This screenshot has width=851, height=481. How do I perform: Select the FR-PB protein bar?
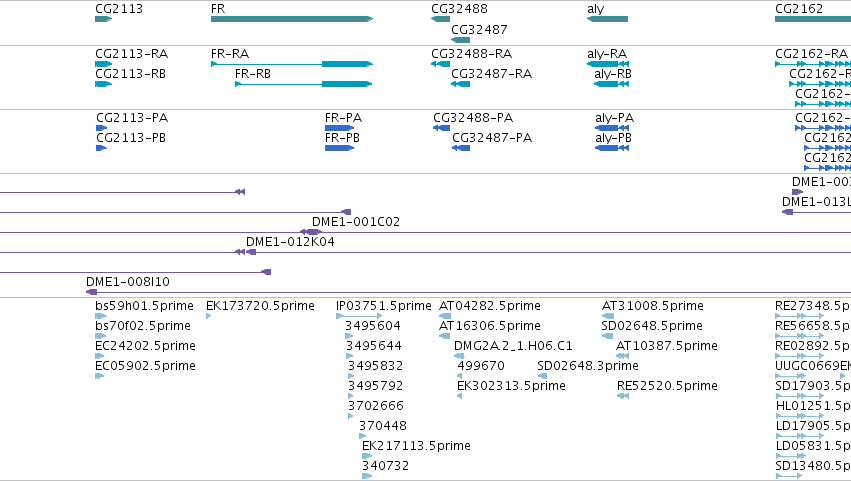[339, 148]
